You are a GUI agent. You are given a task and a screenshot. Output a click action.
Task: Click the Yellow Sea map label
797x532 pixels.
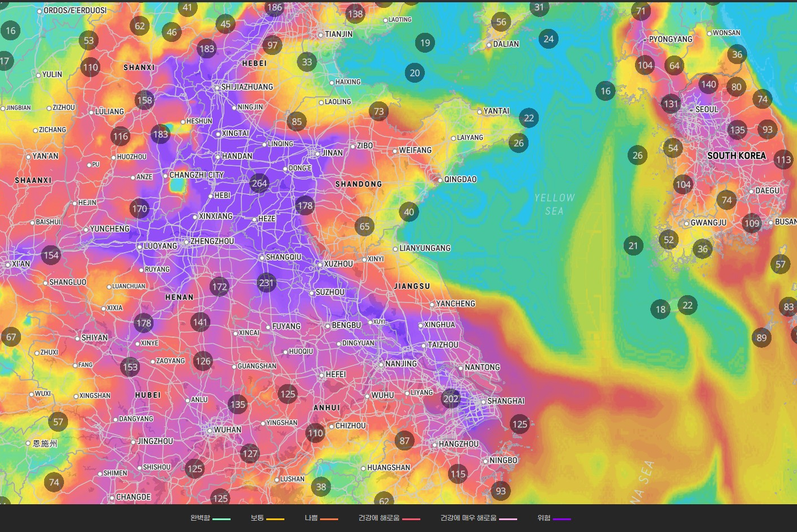[554, 205]
